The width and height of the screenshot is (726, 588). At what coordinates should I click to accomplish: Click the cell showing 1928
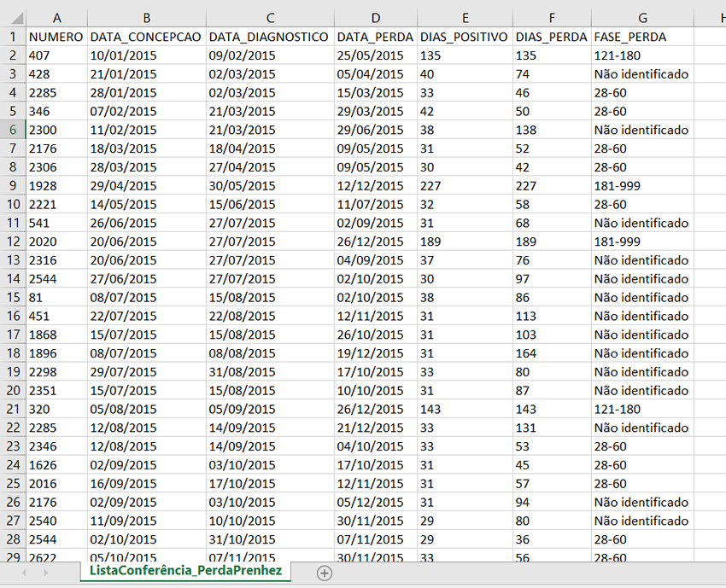[57, 186]
